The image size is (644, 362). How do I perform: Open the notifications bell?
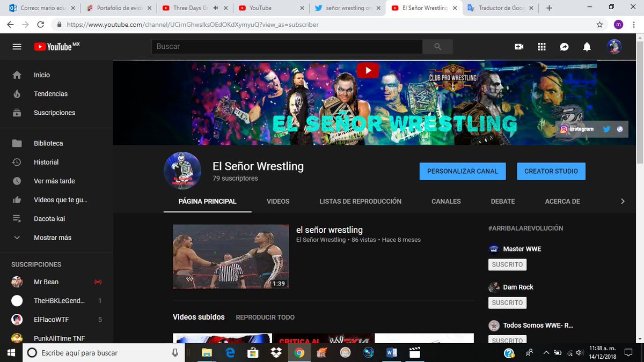(x=587, y=47)
